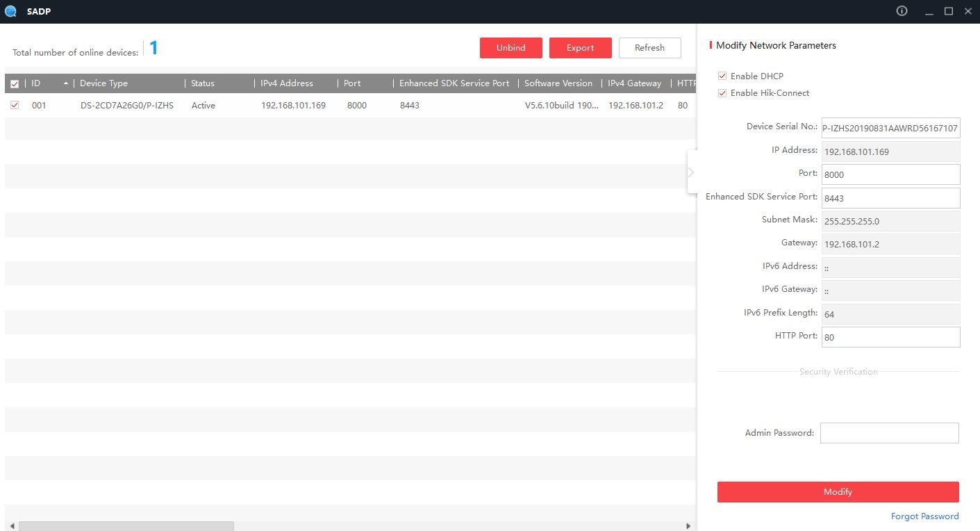980x531 pixels.
Task: Maximize the SADP window
Action: click(949, 11)
